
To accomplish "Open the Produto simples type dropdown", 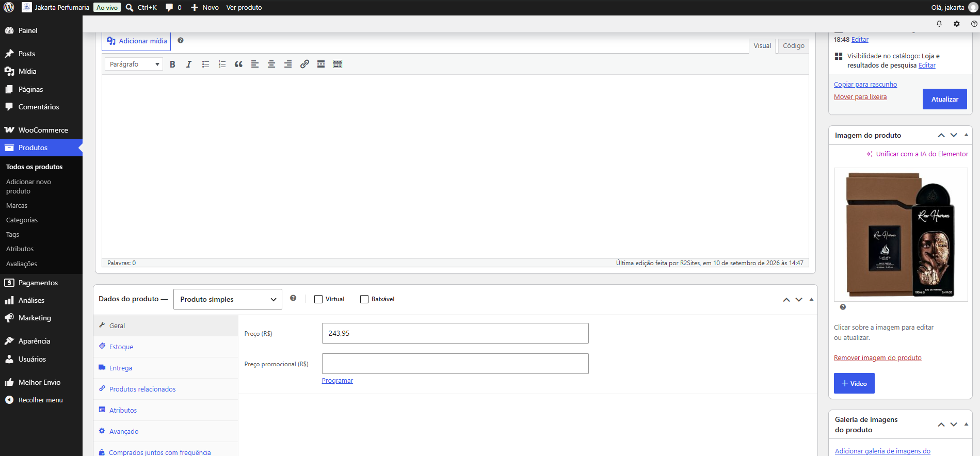I will pyautogui.click(x=228, y=299).
